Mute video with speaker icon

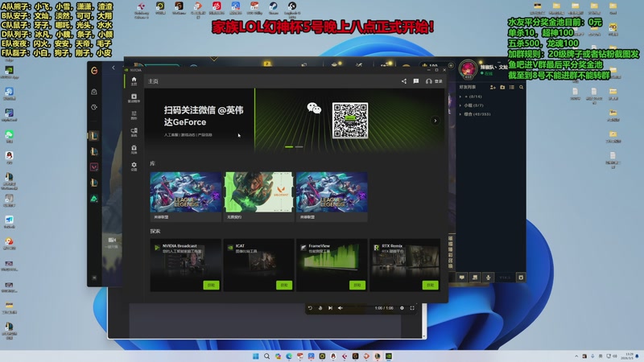(x=340, y=308)
